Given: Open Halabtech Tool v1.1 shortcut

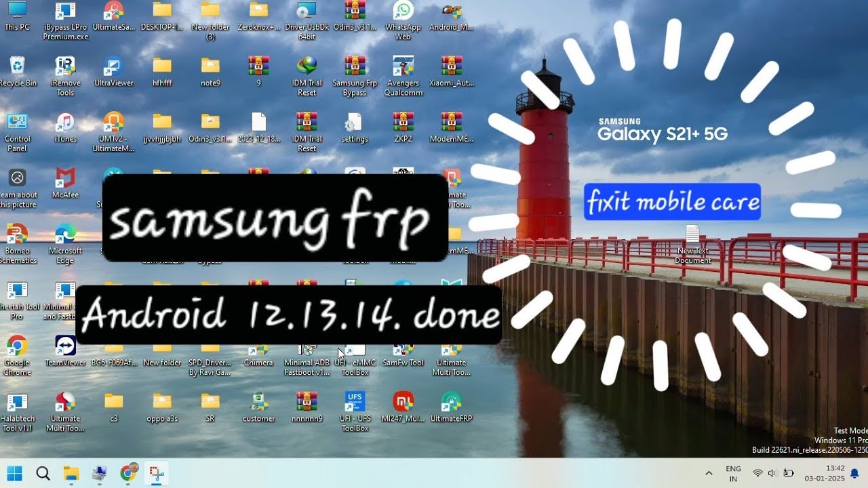Looking at the screenshot, I should coord(17,411).
